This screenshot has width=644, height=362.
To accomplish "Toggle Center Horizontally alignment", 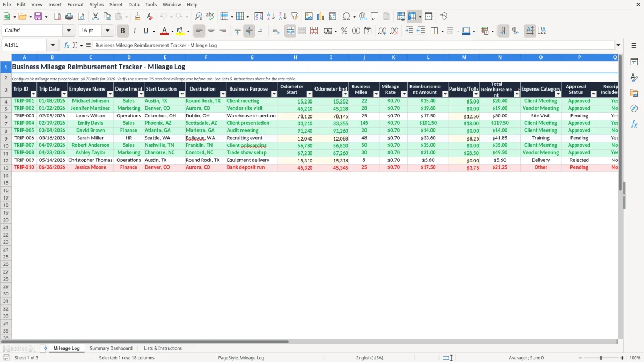I will click(x=211, y=31).
